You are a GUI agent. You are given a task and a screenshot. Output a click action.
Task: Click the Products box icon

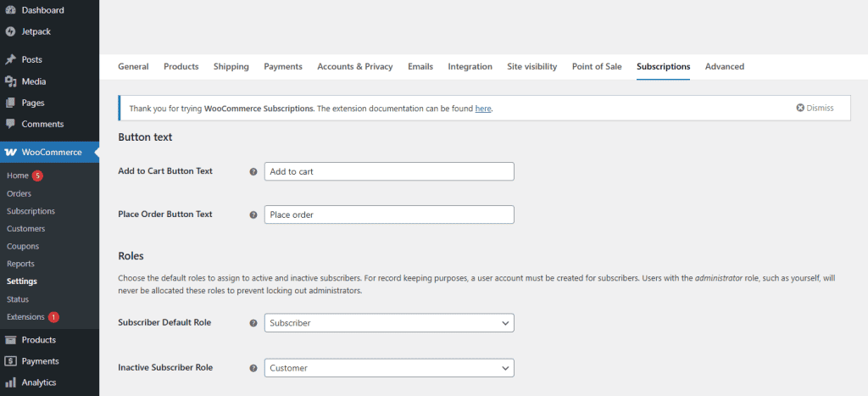coord(10,339)
